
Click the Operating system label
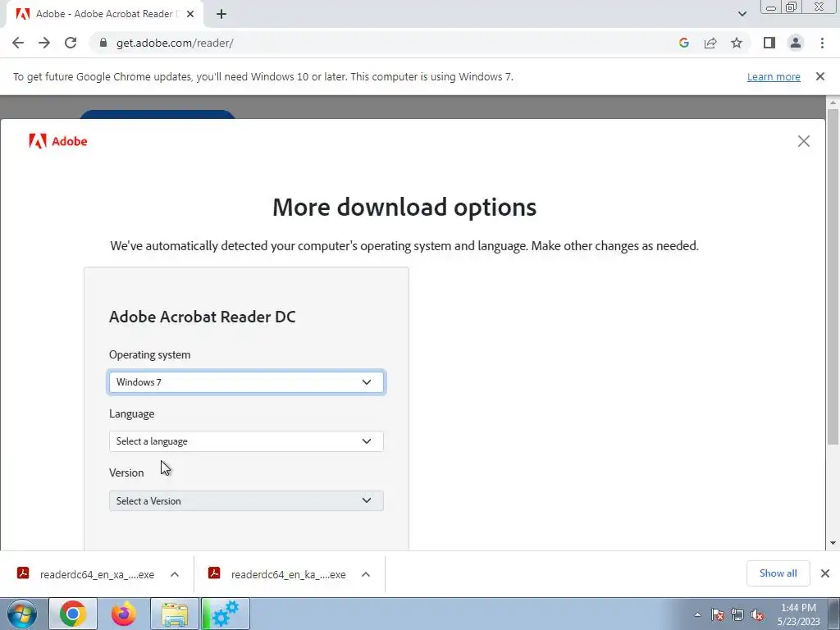point(149,354)
